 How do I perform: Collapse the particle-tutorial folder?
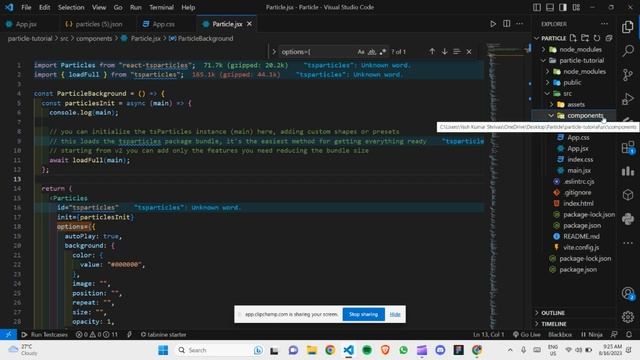[x=543, y=60]
